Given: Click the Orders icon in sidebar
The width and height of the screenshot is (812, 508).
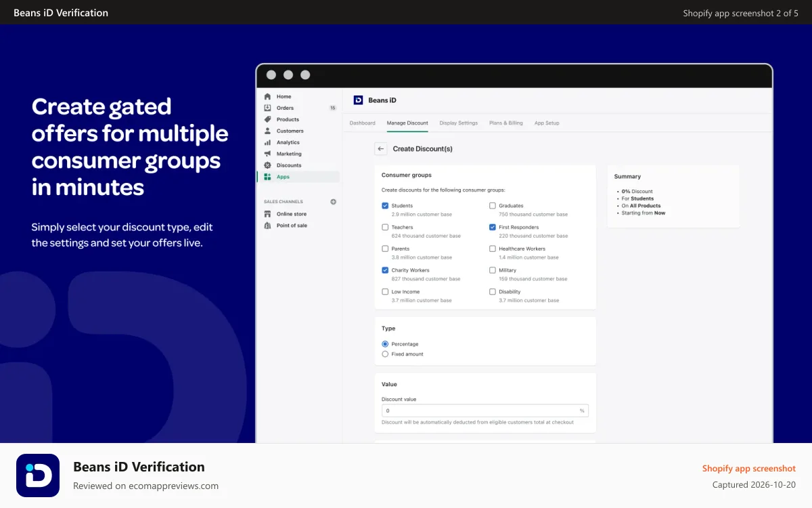Looking at the screenshot, I should pyautogui.click(x=267, y=108).
